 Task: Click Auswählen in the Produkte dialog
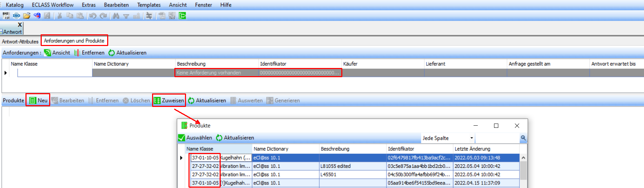pyautogui.click(x=195, y=138)
